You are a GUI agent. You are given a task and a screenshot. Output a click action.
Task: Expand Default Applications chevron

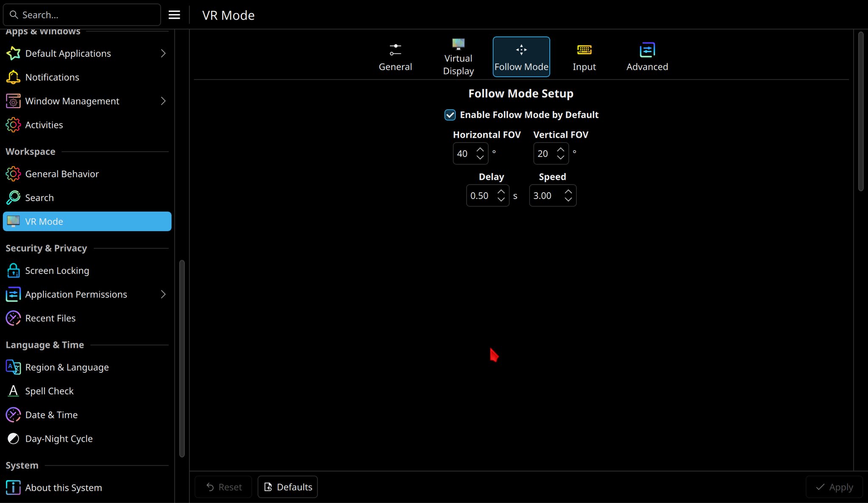[163, 53]
